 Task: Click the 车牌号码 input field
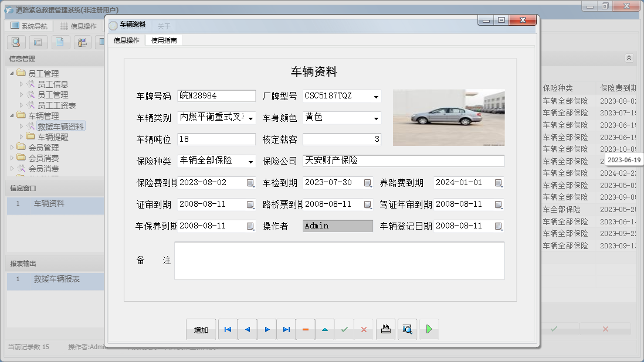[x=216, y=96]
